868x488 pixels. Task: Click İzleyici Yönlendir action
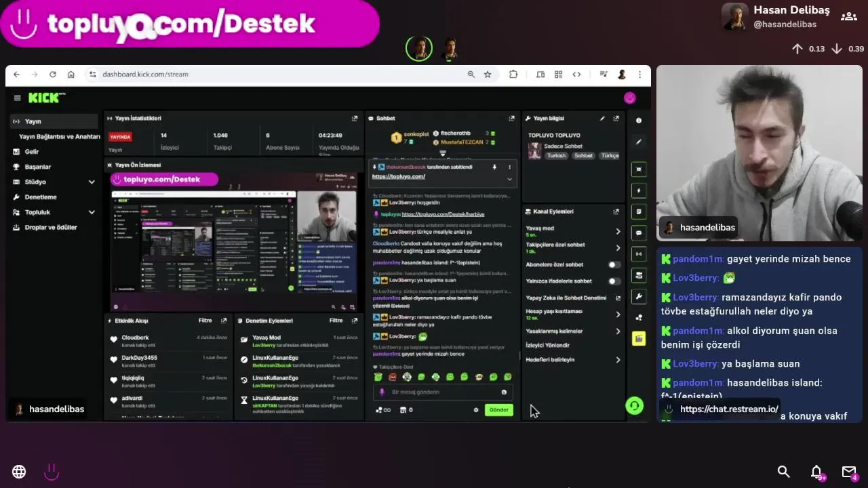point(548,346)
